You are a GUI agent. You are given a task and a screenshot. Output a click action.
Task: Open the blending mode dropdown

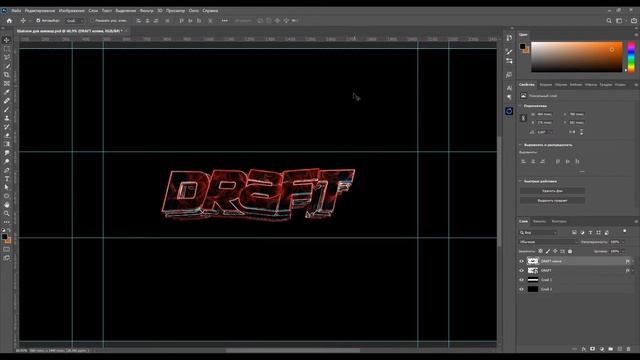click(x=548, y=242)
